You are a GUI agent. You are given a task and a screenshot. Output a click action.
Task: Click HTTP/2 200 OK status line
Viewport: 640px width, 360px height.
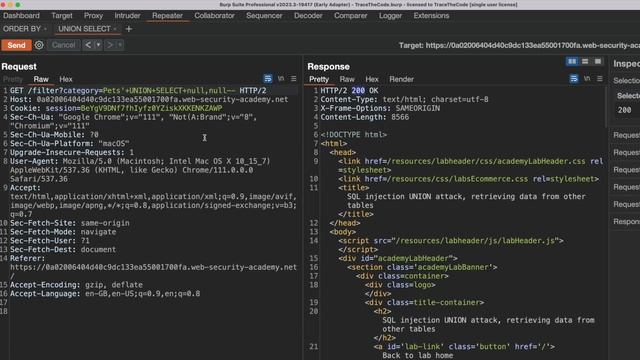349,91
